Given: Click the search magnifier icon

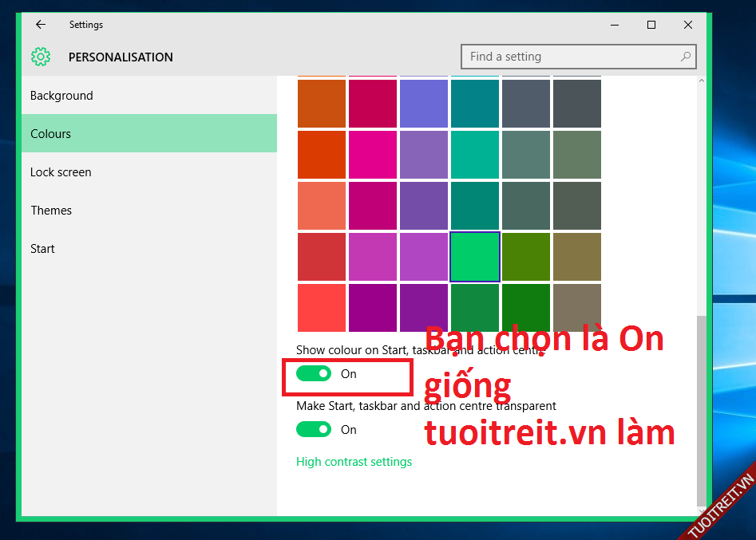Looking at the screenshot, I should coord(685,57).
